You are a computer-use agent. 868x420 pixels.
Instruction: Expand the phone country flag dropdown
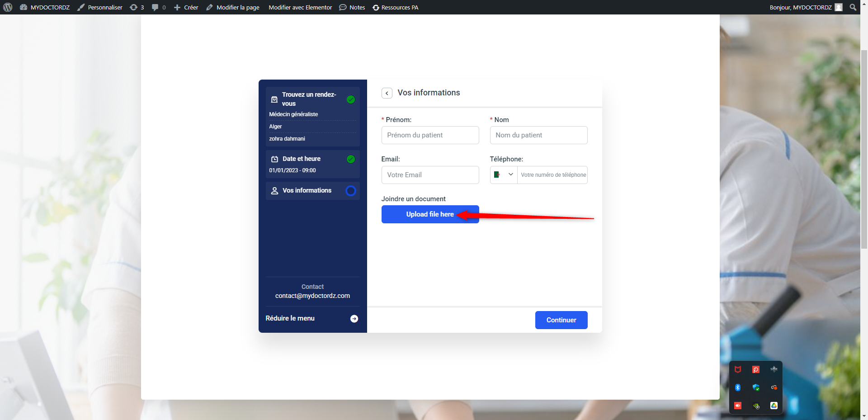(x=504, y=175)
